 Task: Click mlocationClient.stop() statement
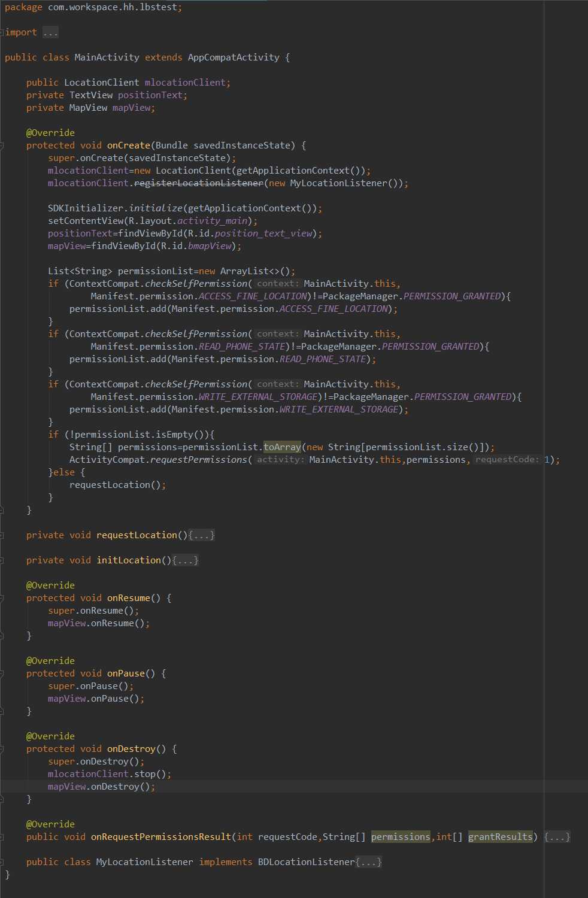click(110, 774)
